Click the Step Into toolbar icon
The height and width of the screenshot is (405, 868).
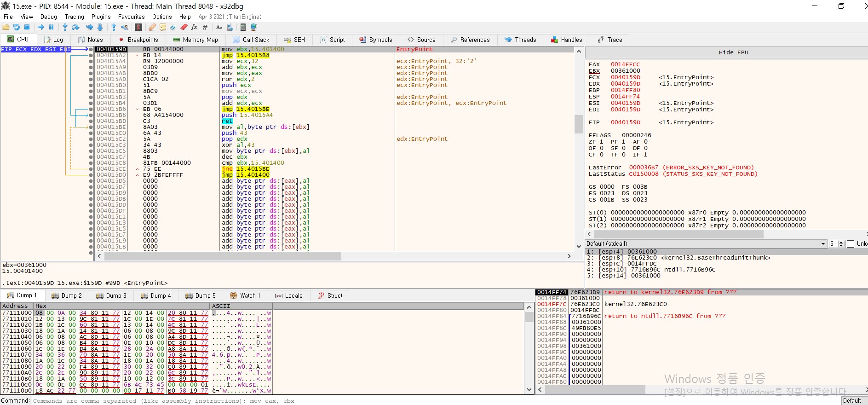[x=65, y=27]
